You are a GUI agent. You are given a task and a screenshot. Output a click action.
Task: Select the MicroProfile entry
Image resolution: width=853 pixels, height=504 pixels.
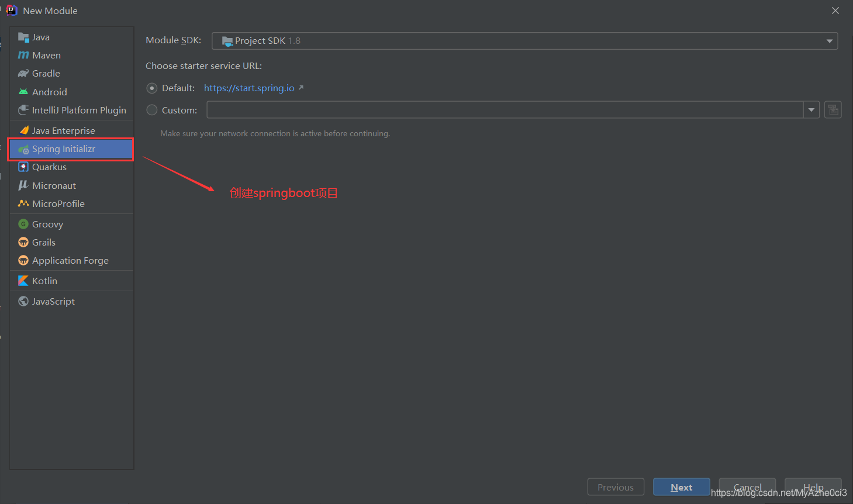[71, 203]
